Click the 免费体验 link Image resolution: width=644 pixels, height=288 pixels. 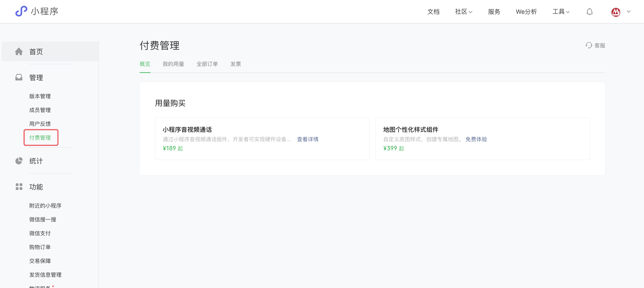[476, 139]
